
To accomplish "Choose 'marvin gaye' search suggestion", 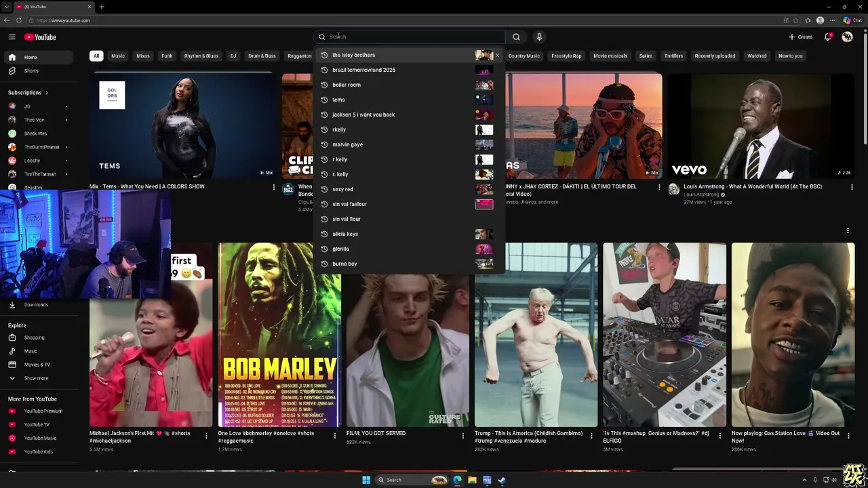I will tap(410, 144).
